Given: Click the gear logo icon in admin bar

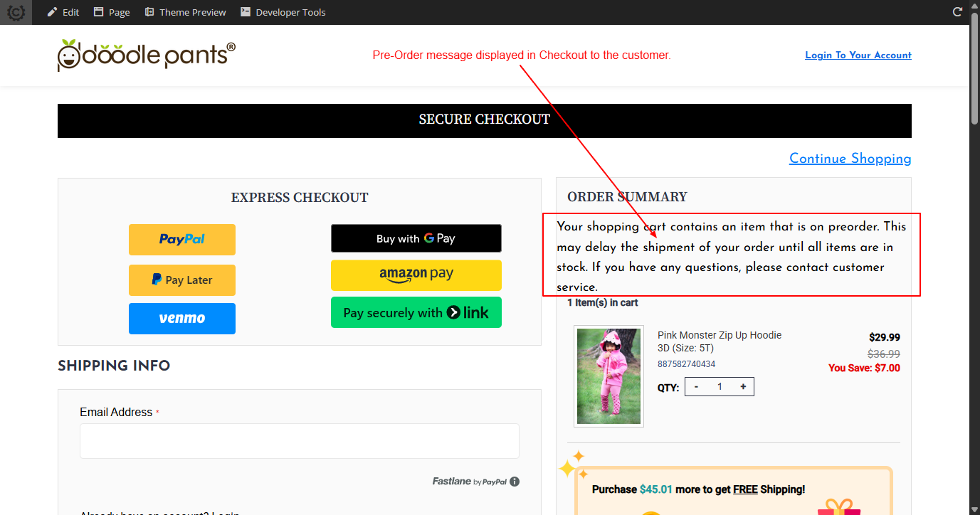Looking at the screenshot, I should pos(16,12).
